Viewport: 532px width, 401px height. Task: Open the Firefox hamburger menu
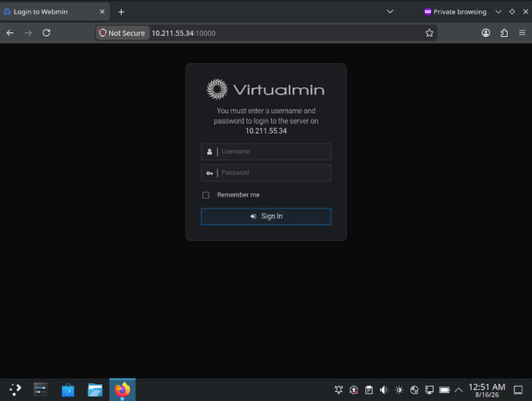tap(522, 33)
